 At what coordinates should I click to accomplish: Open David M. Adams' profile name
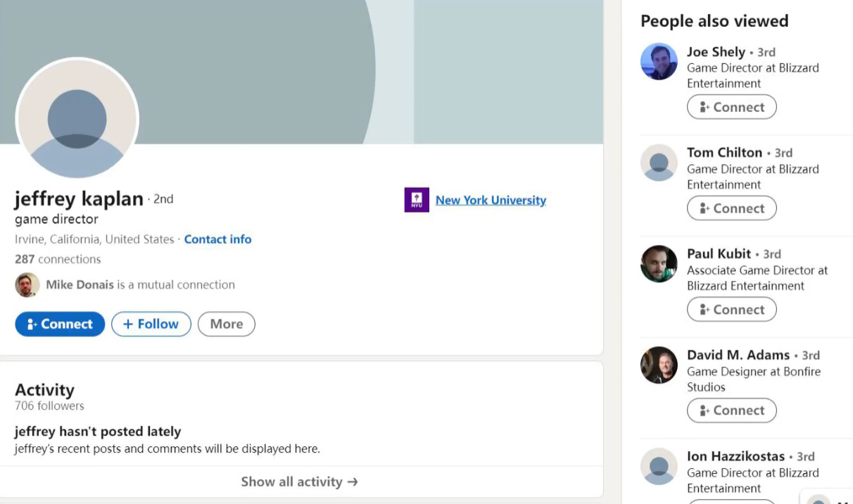pos(738,355)
